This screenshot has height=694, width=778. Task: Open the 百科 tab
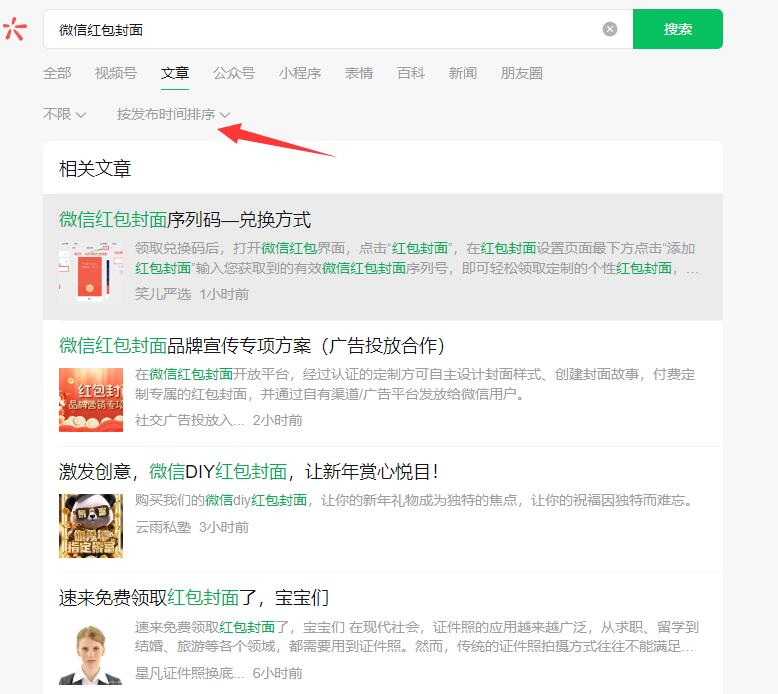tap(411, 73)
